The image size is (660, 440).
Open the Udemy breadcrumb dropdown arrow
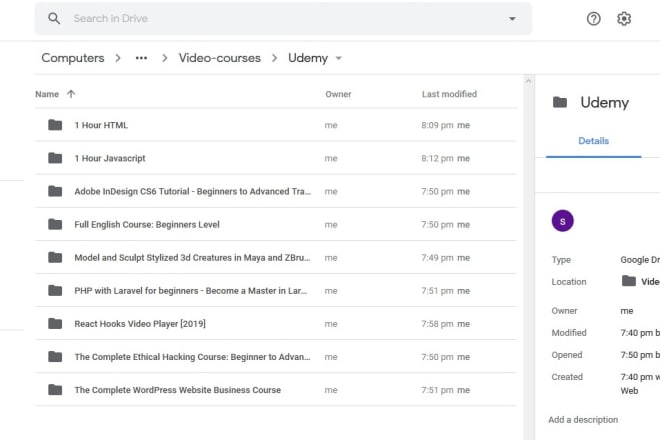pyautogui.click(x=338, y=58)
